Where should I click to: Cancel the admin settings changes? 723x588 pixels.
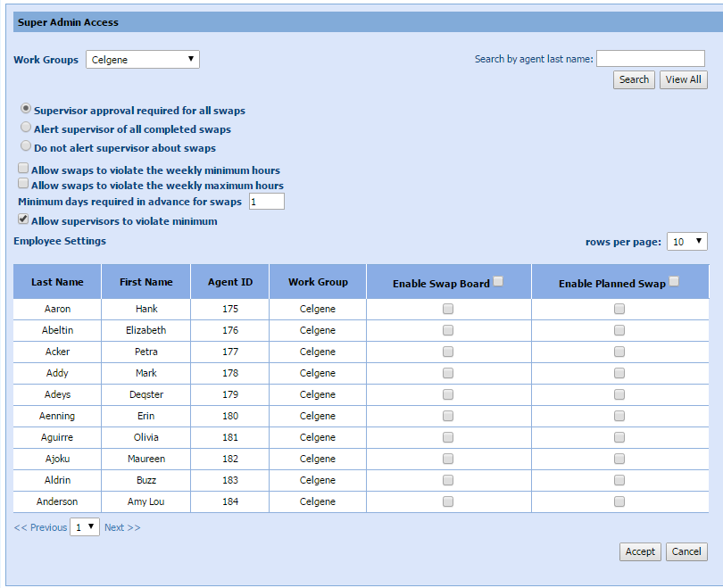click(x=686, y=551)
